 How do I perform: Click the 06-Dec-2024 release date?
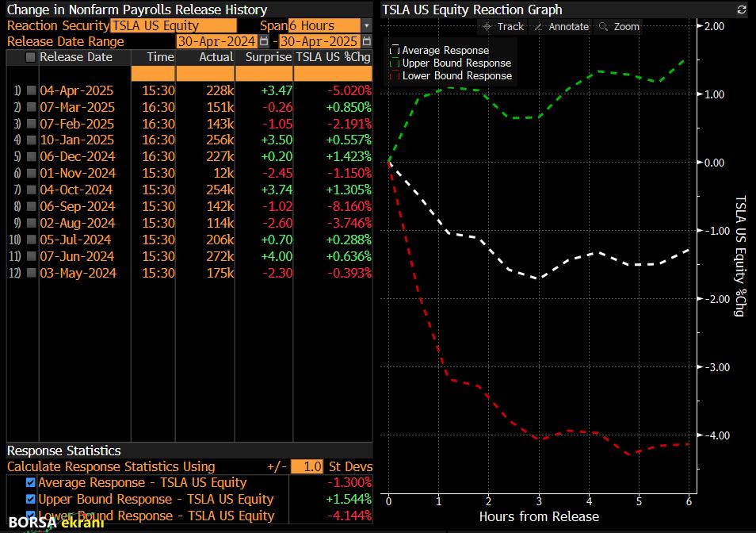(78, 157)
